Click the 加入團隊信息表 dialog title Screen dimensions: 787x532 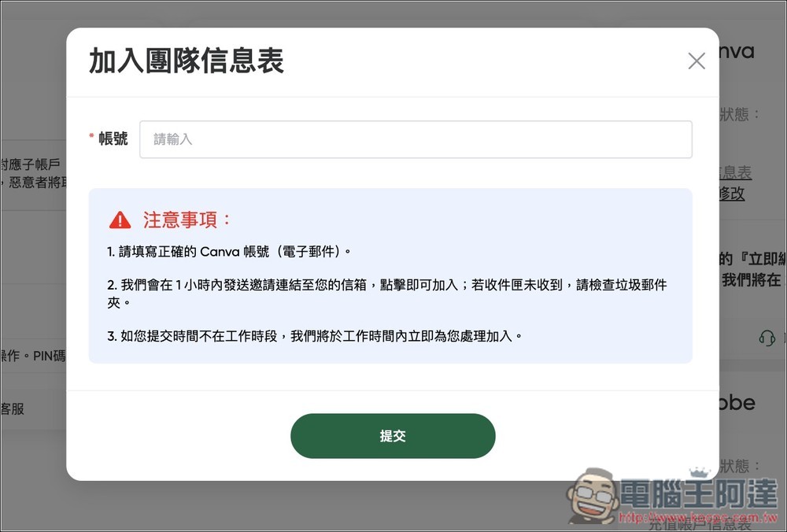pos(187,61)
